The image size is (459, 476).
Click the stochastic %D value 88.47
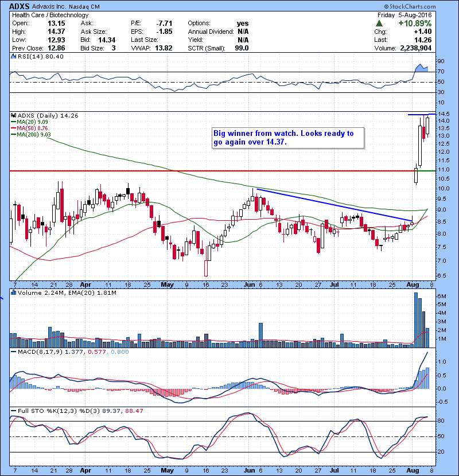(x=134, y=411)
